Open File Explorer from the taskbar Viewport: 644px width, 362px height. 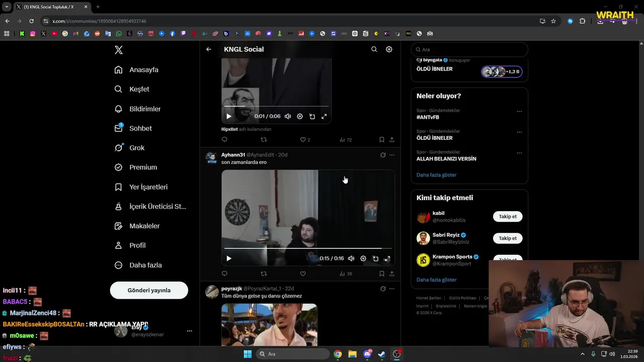coord(352,354)
